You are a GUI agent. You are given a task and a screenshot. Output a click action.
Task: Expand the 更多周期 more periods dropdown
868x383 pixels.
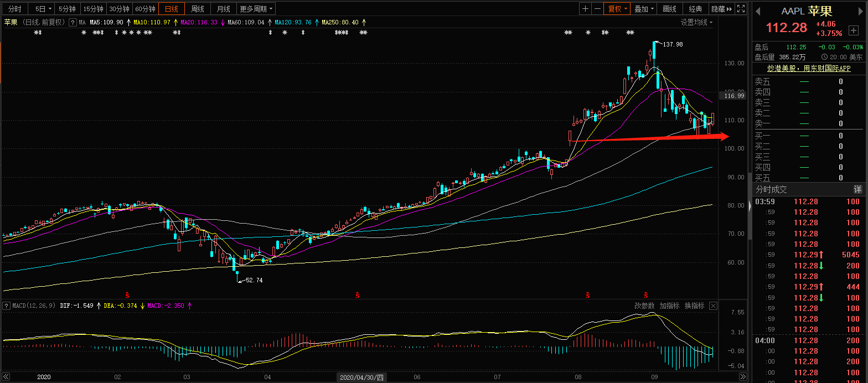[256, 9]
